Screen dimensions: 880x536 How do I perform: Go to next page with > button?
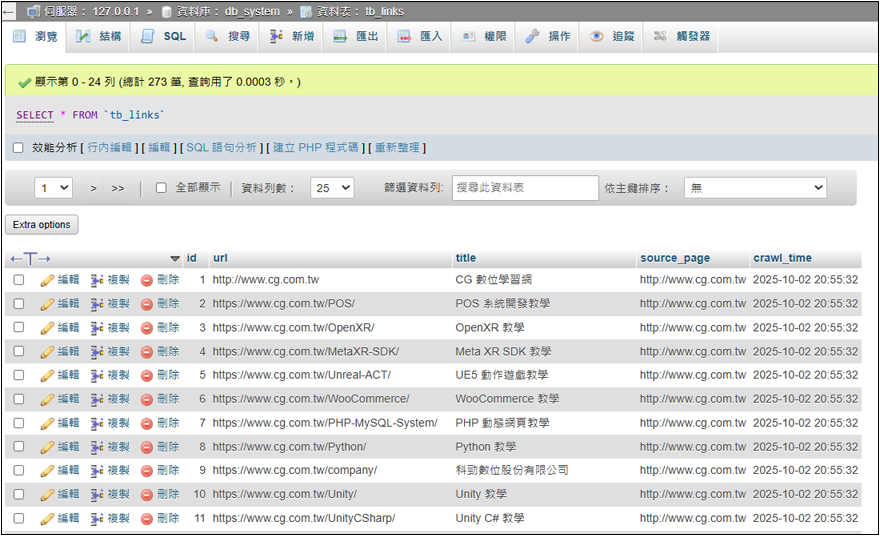(x=94, y=188)
